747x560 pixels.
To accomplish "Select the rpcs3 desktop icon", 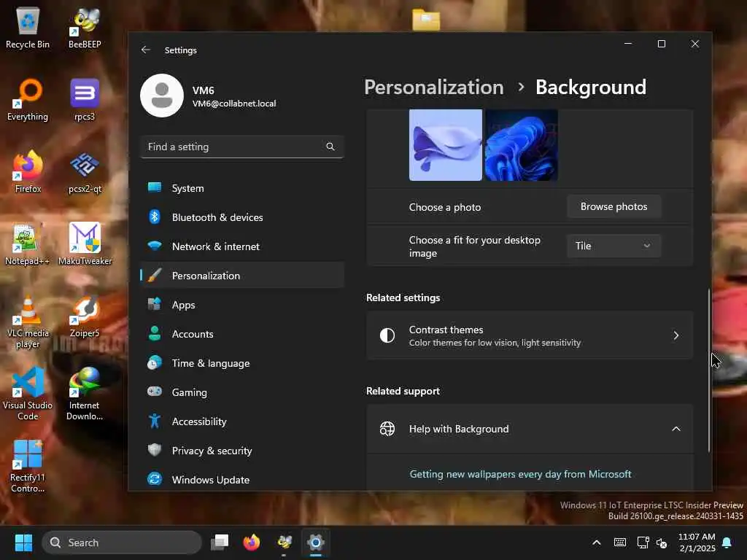I will tap(85, 100).
